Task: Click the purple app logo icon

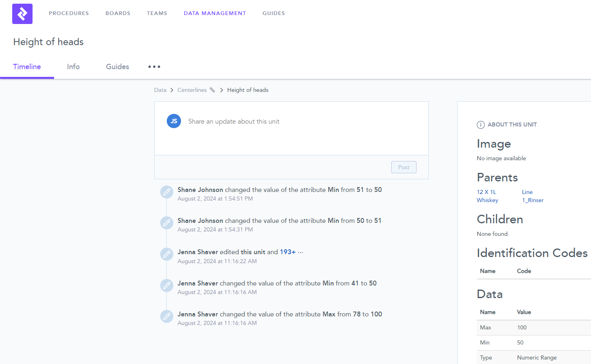Action: click(x=22, y=14)
